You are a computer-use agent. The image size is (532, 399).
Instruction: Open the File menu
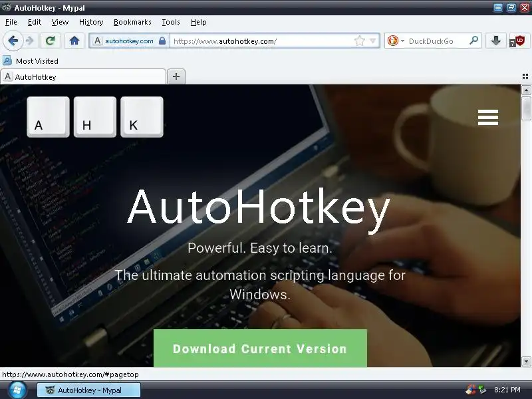(11, 22)
